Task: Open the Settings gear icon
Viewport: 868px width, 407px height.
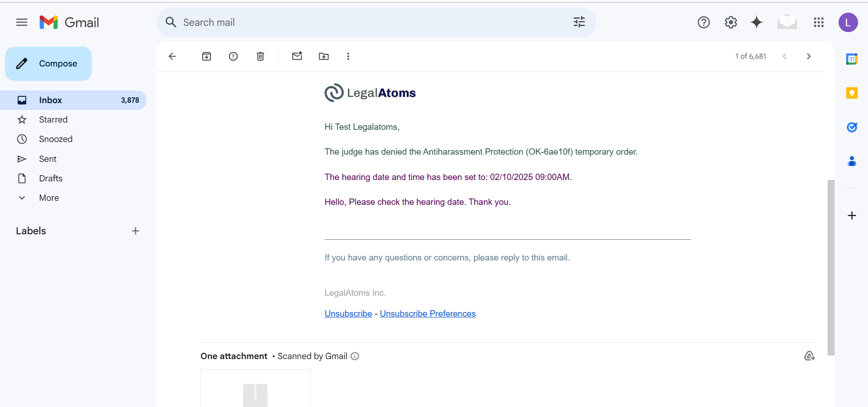Action: coord(731,22)
